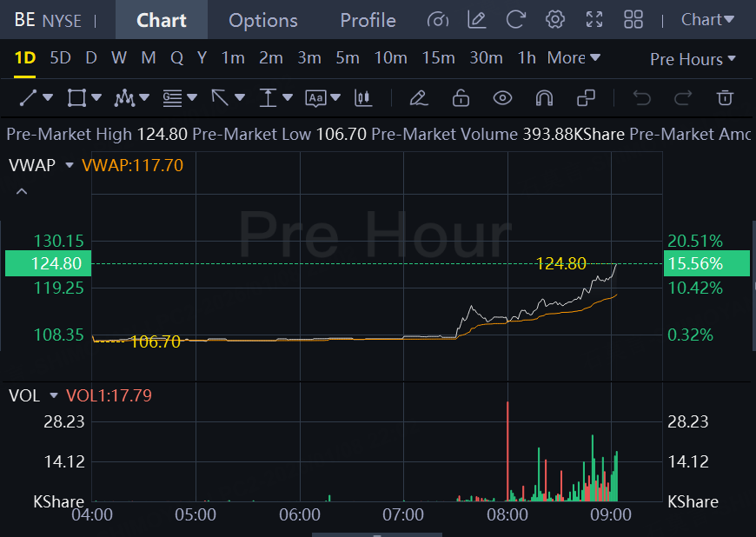Click the VWAP:117.70 value
This screenshot has height=537, width=756.
tap(133, 165)
